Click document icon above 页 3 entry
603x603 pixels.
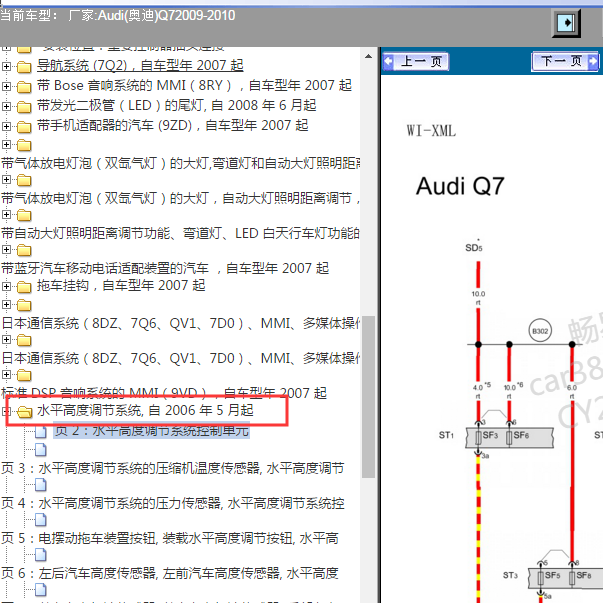(41, 450)
